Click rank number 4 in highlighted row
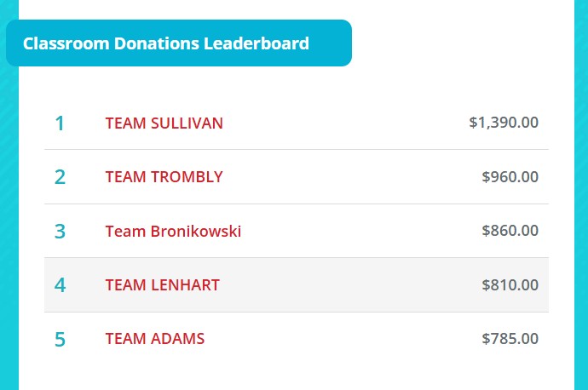 coord(60,285)
